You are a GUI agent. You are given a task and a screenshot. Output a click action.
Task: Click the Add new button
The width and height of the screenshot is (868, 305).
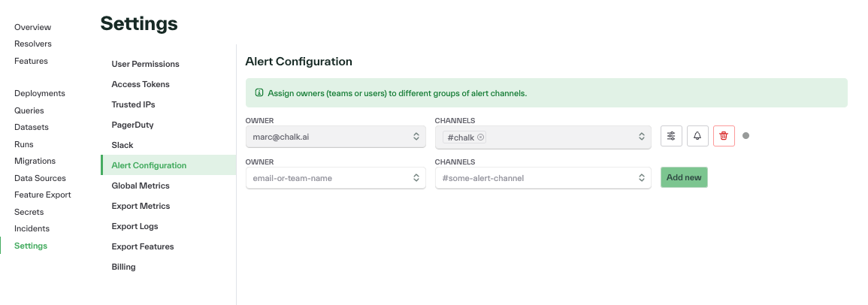click(684, 178)
